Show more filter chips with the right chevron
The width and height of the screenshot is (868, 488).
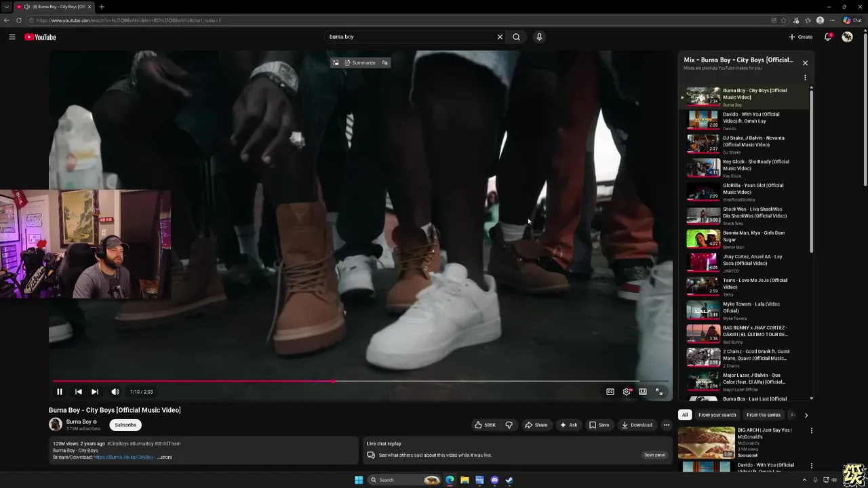806,415
